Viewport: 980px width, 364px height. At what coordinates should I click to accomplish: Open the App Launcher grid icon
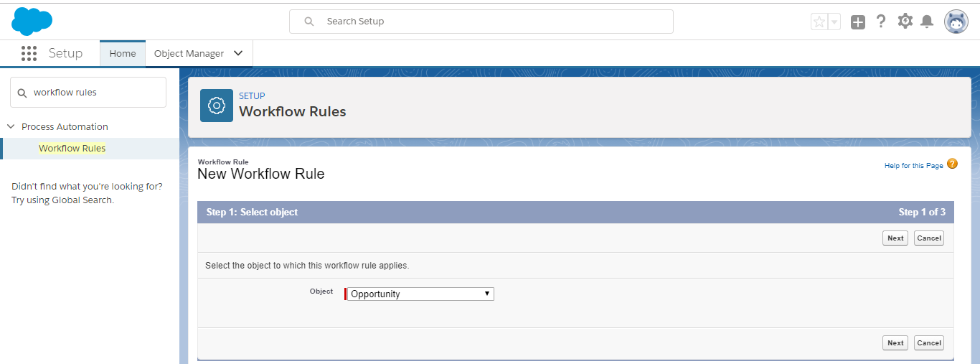pyautogui.click(x=29, y=53)
